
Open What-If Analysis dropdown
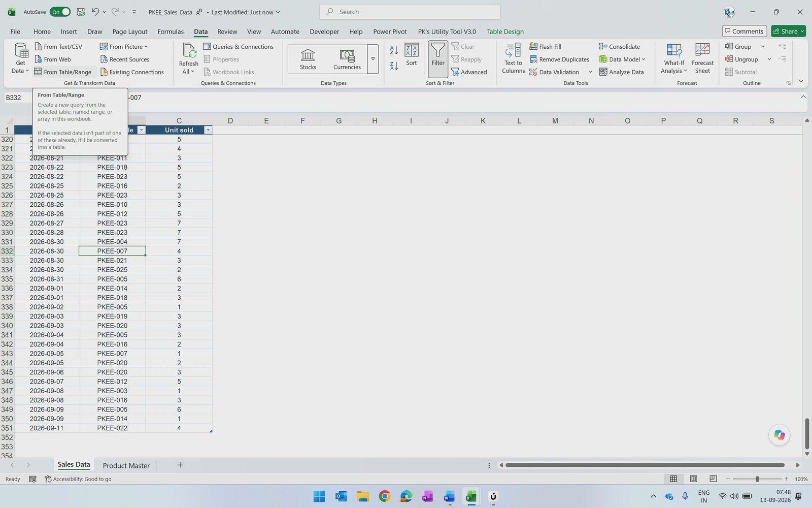tap(674, 58)
